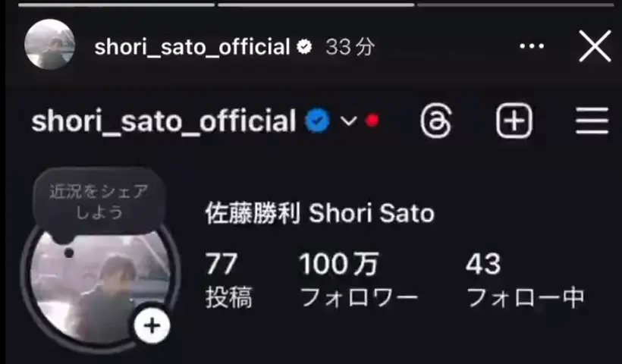Open the Threads icon in profile header

pyautogui.click(x=435, y=121)
